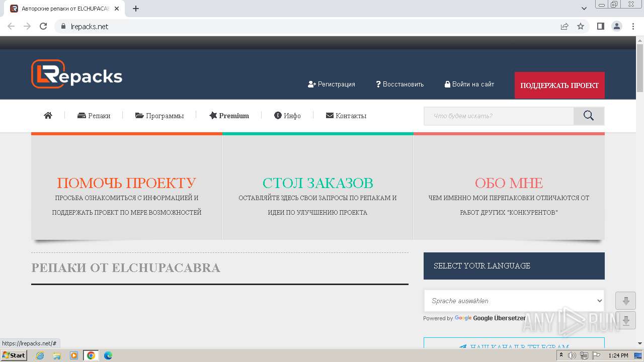
Task: Toggle the browser side panel
Action: (601, 27)
